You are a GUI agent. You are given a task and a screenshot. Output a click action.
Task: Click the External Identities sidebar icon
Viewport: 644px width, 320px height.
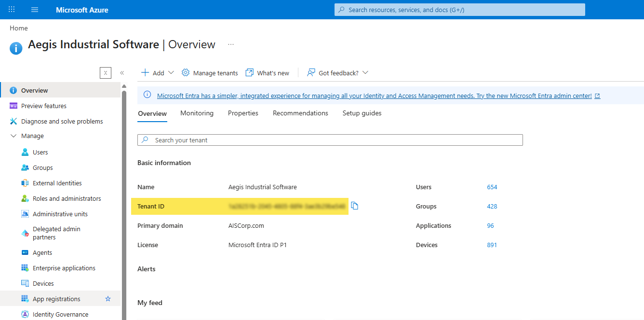pos(25,183)
